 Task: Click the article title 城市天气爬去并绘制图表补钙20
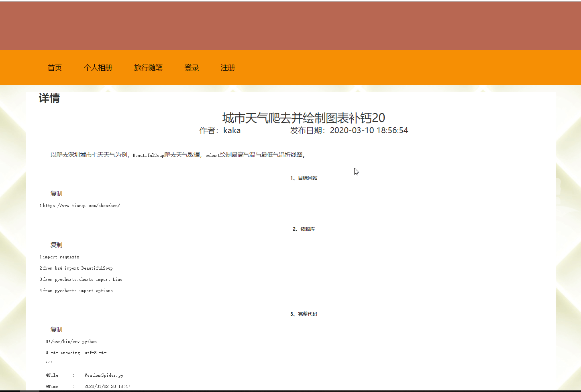pos(304,118)
